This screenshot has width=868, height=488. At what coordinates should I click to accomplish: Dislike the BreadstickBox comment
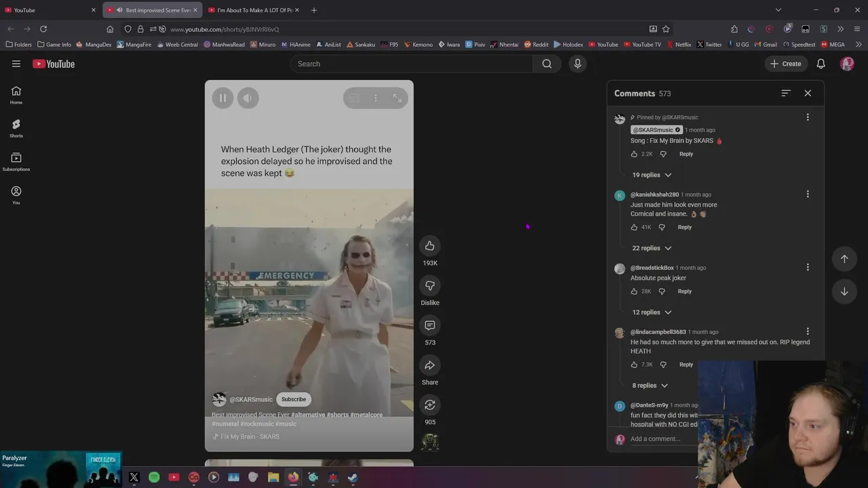click(x=662, y=291)
